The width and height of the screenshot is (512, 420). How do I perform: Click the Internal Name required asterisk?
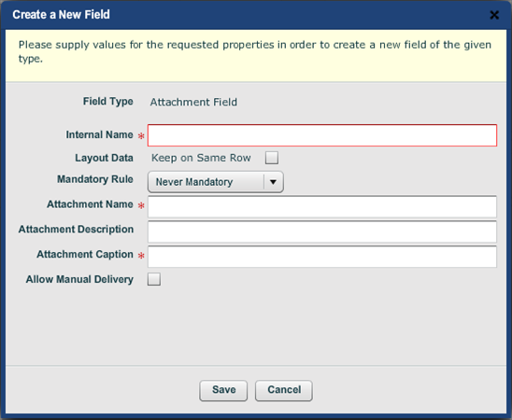(141, 136)
